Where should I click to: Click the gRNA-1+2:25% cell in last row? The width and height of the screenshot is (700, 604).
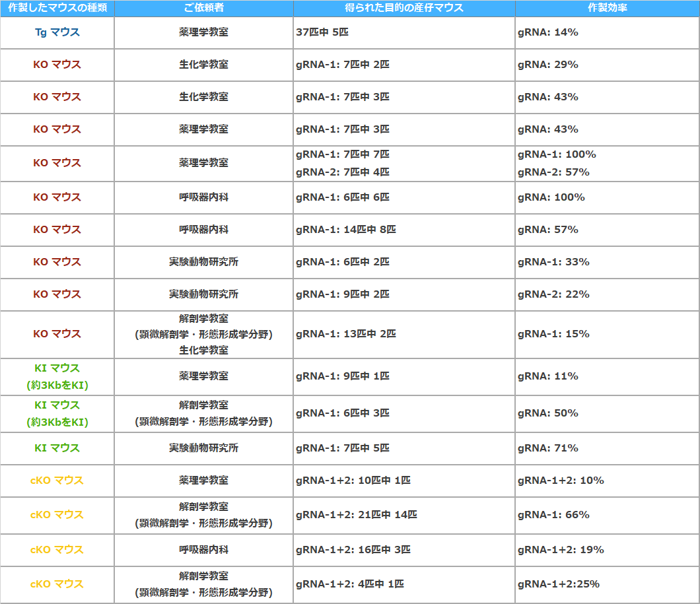[558, 584]
